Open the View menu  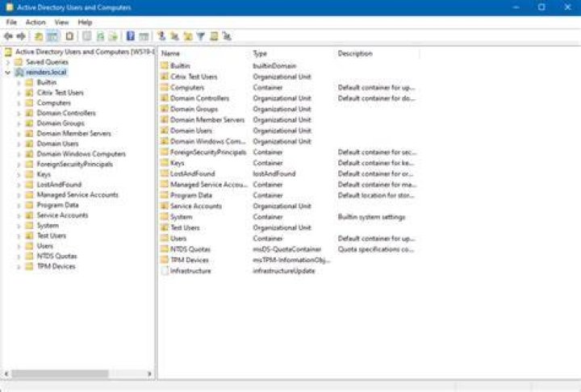tap(61, 23)
